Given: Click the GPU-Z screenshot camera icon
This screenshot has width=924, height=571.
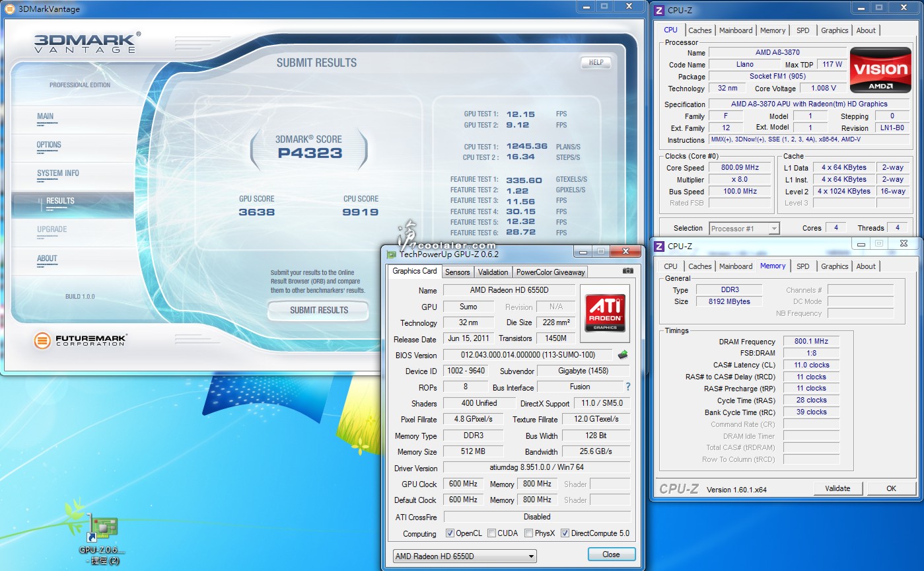Looking at the screenshot, I should (627, 271).
